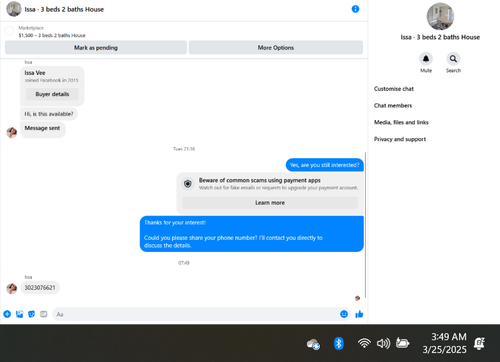Attach a photo using the image icon
This screenshot has height=362, width=500.
19,314
